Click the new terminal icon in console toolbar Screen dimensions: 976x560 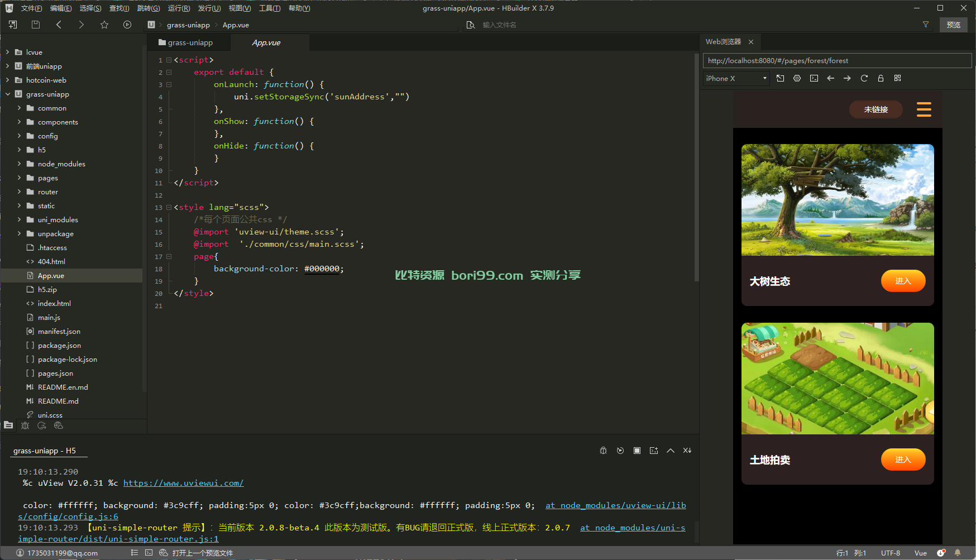point(654,451)
